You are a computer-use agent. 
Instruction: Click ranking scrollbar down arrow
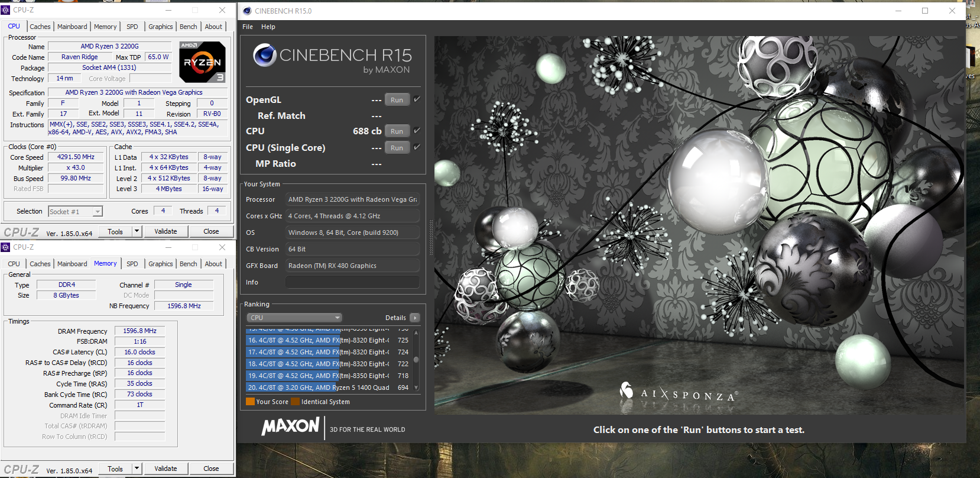(x=416, y=388)
